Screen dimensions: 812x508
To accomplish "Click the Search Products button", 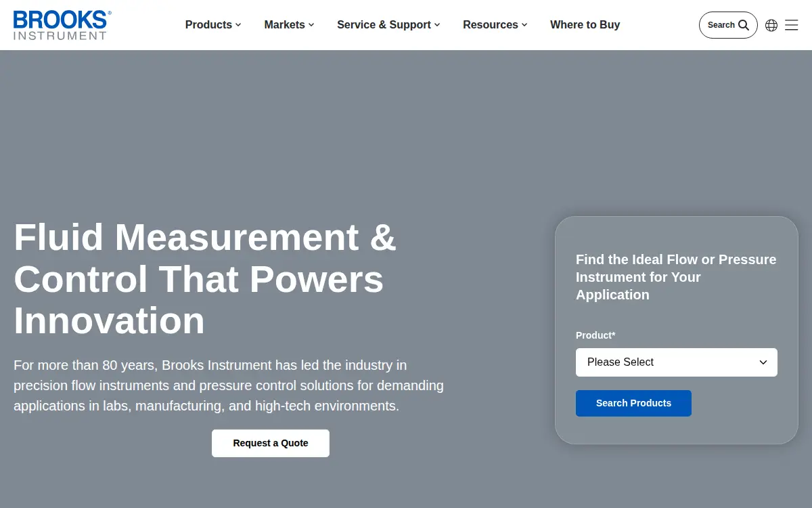I will pos(633,403).
